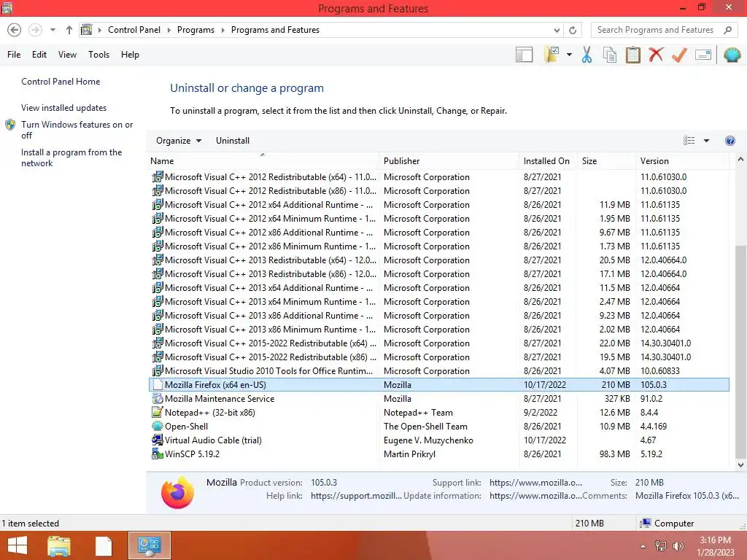This screenshot has height=560, width=747.
Task: Select Notepad++ (32-bit x86) entry icon
Action: 158,413
